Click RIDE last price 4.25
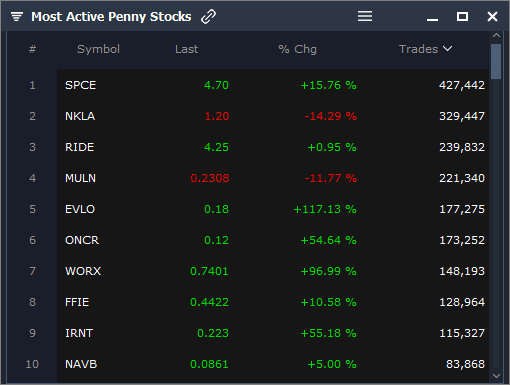The height and width of the screenshot is (385, 510). 216,147
